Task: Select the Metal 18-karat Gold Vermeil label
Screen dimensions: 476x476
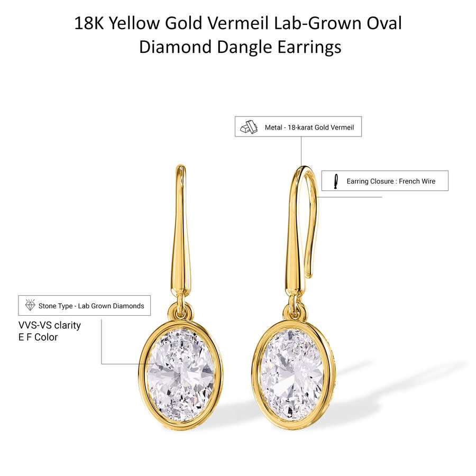Action: point(309,127)
